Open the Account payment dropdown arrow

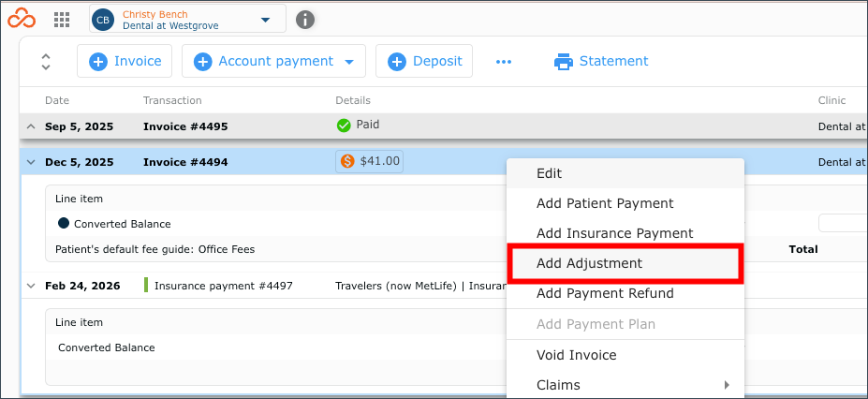pos(349,62)
